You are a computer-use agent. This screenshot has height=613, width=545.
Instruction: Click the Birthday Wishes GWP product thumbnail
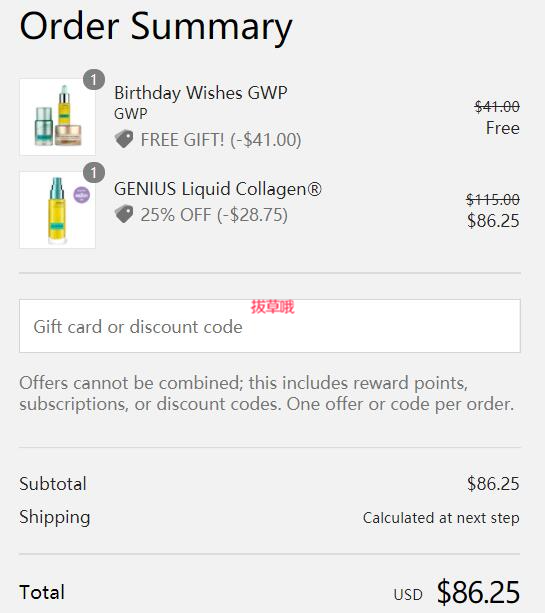pyautogui.click(x=57, y=117)
